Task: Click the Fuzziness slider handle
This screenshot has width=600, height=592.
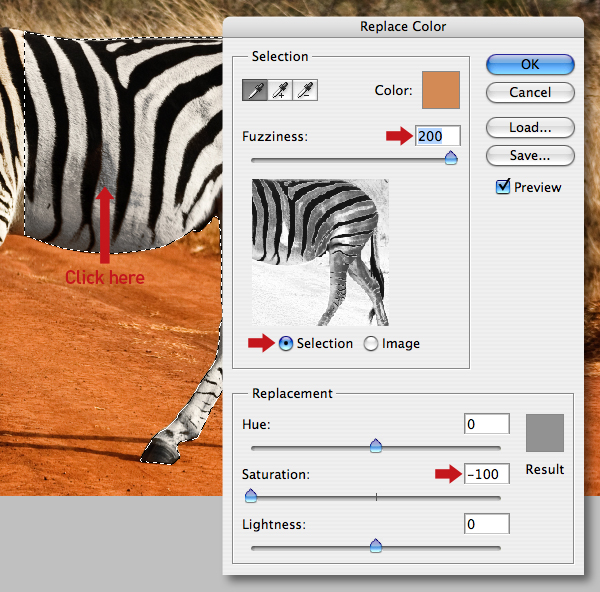Action: tap(451, 158)
